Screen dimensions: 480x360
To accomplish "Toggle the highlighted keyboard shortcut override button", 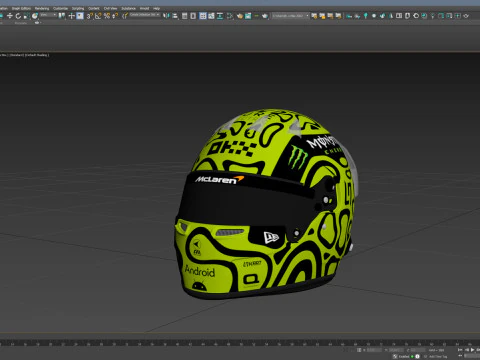I will coord(80,16).
